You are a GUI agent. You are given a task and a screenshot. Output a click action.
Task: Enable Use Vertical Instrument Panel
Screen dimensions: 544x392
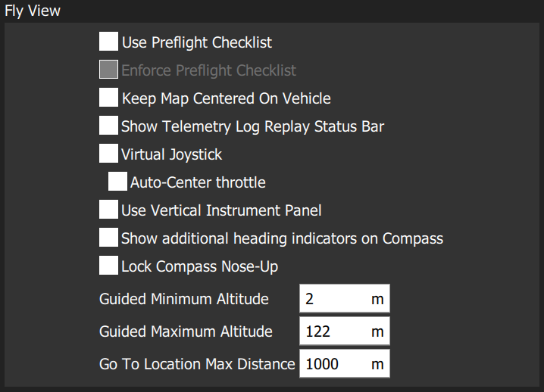coord(108,210)
